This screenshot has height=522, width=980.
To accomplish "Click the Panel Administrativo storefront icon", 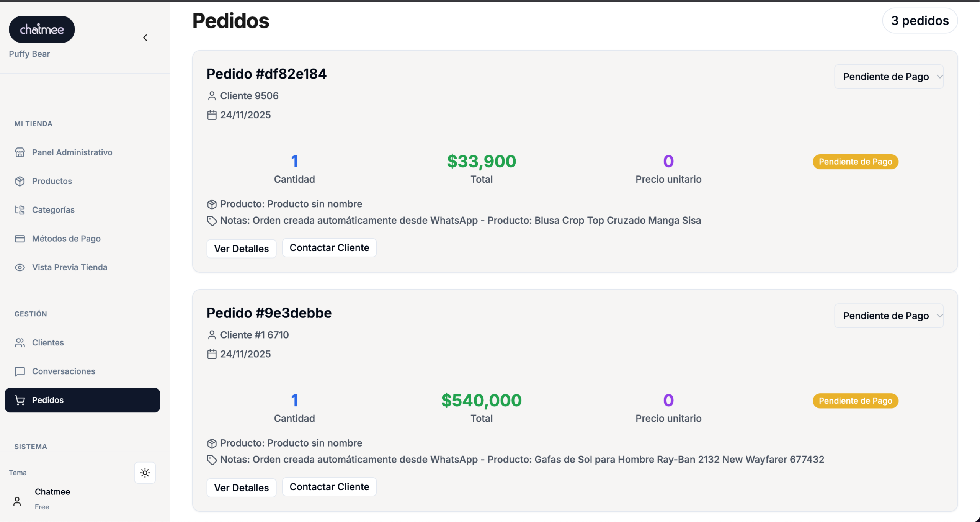I will [x=20, y=152].
